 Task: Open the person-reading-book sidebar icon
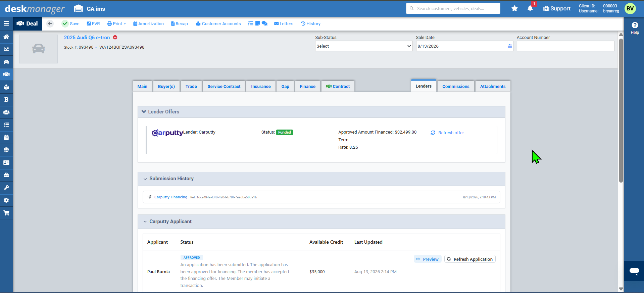pos(6,87)
